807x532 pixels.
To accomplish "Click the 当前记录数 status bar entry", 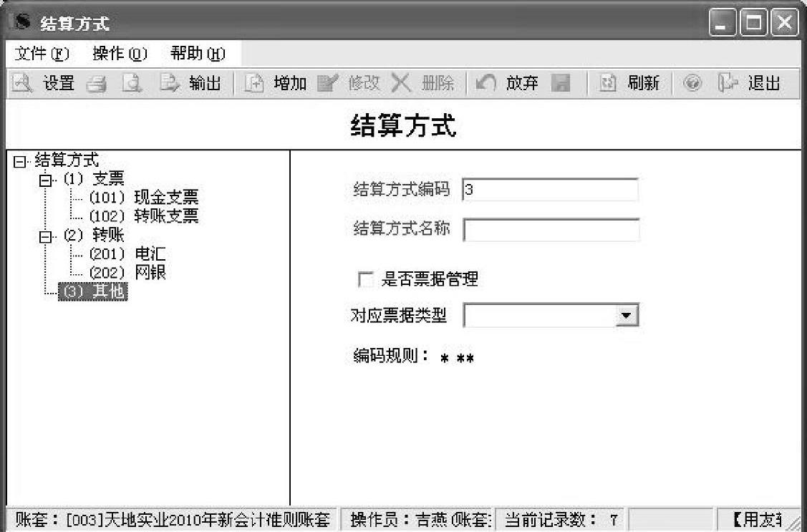I will pyautogui.click(x=561, y=520).
